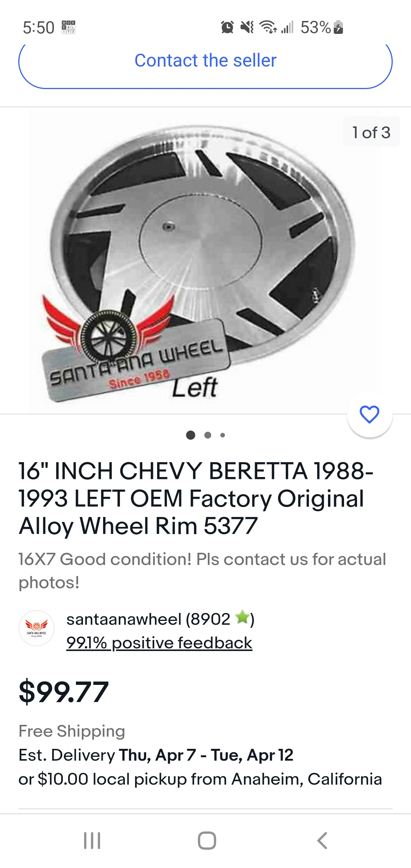Select the third image pagination dot
The height and width of the screenshot is (868, 411).
click(x=223, y=435)
